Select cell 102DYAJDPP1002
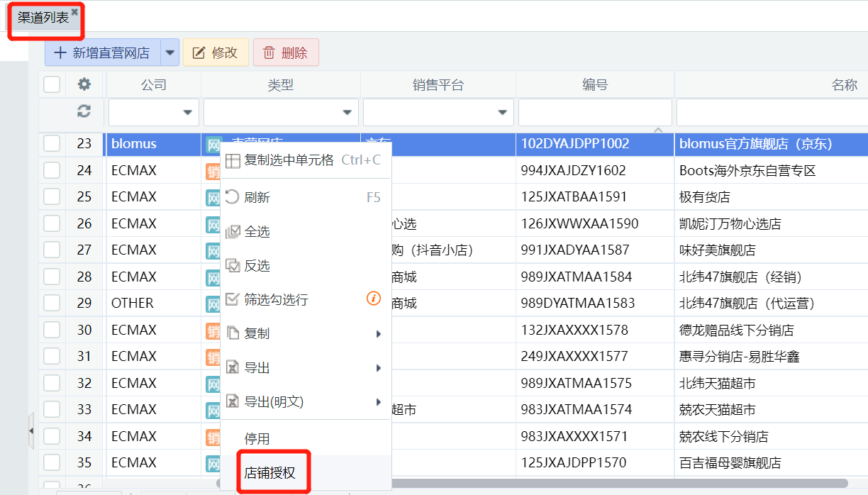This screenshot has height=495, width=868. point(595,143)
